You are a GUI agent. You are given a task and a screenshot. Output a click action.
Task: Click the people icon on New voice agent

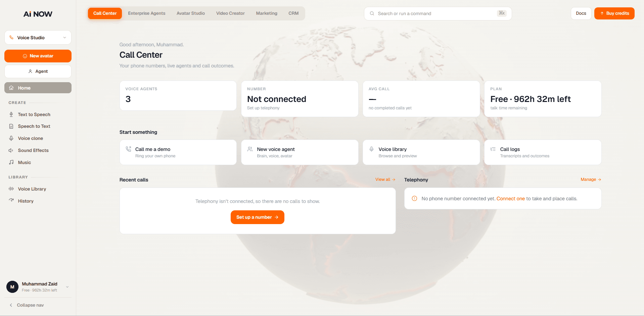[x=250, y=149]
